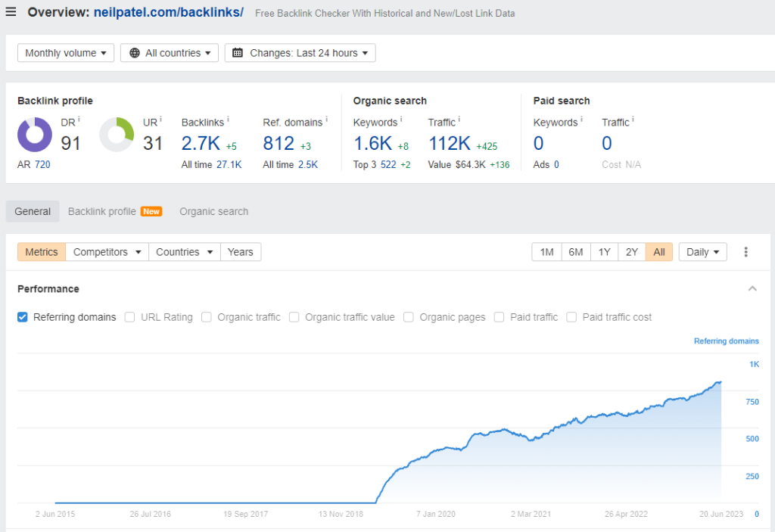775x532 pixels.
Task: Open the Daily interval dropdown
Action: (702, 252)
